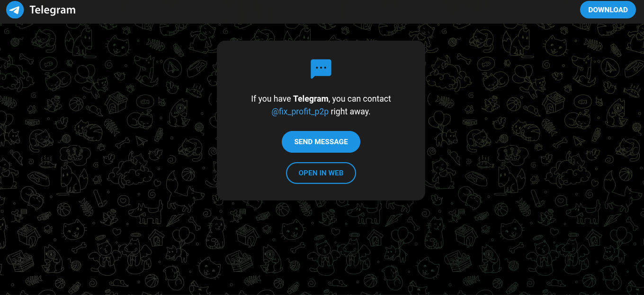Viewport: 644px width, 295px height.
Task: Click the OPEN IN WEB button
Action: [x=321, y=173]
